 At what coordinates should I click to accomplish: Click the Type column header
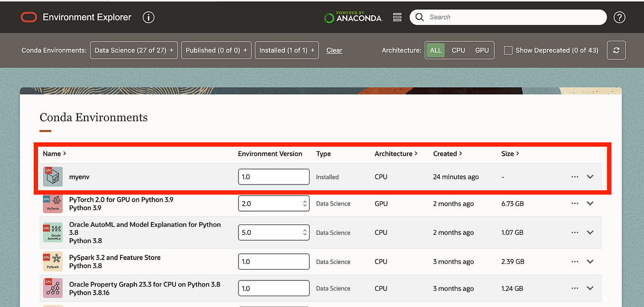[323, 154]
